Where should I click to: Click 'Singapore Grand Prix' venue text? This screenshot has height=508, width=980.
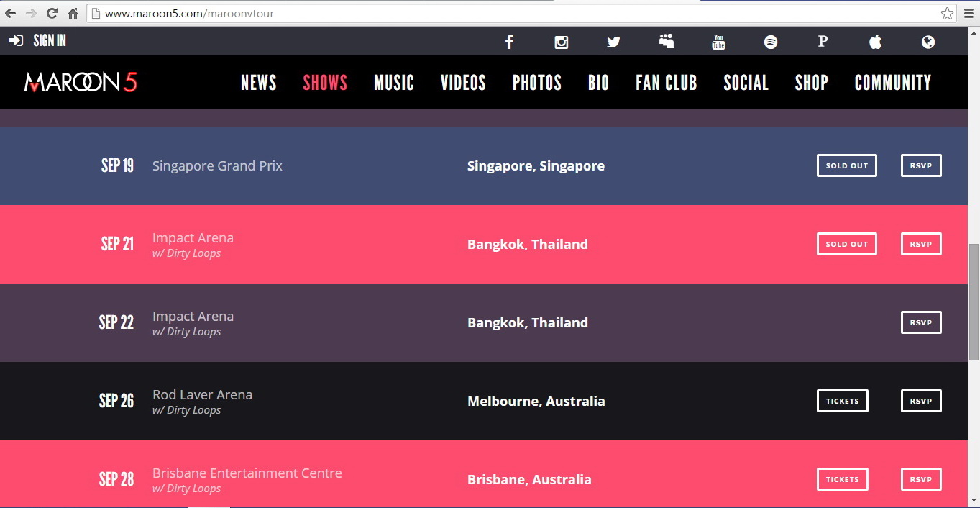217,166
